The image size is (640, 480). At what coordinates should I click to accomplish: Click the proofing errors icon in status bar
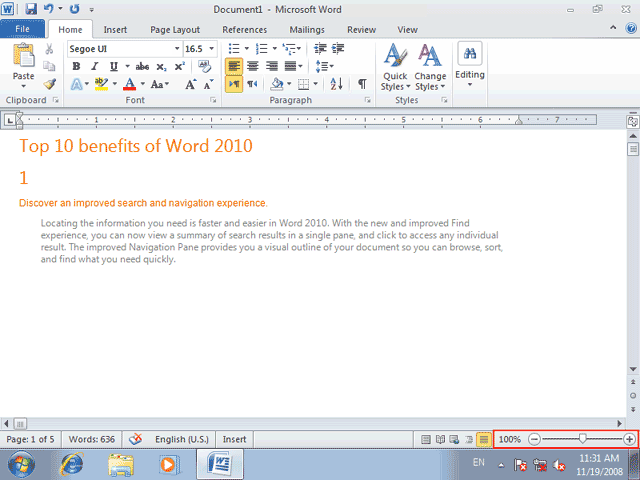(136, 439)
